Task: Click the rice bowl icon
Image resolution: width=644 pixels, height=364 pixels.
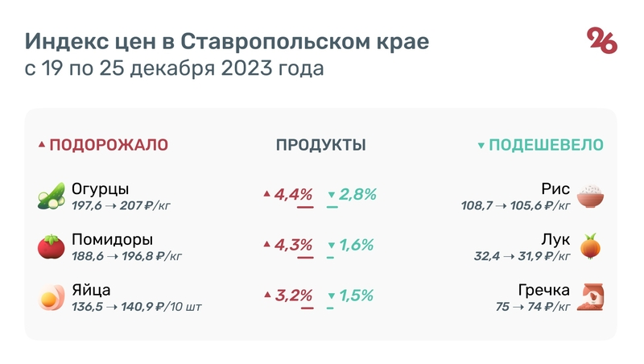Action: tap(591, 196)
